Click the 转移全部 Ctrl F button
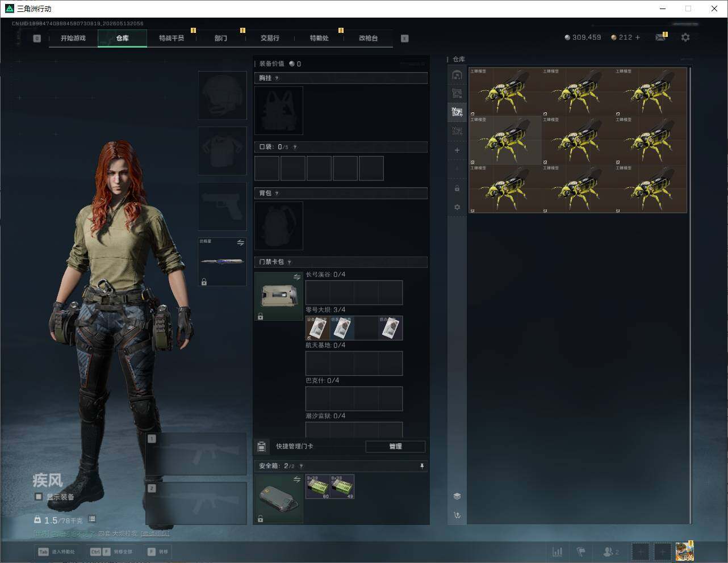This screenshot has height=563, width=728. (111, 552)
